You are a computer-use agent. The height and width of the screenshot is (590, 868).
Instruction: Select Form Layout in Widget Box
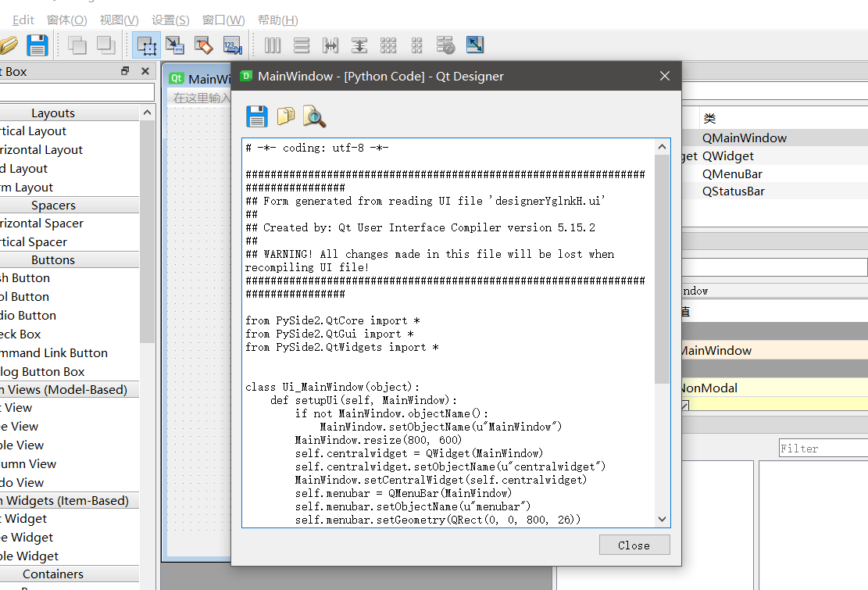pos(70,188)
